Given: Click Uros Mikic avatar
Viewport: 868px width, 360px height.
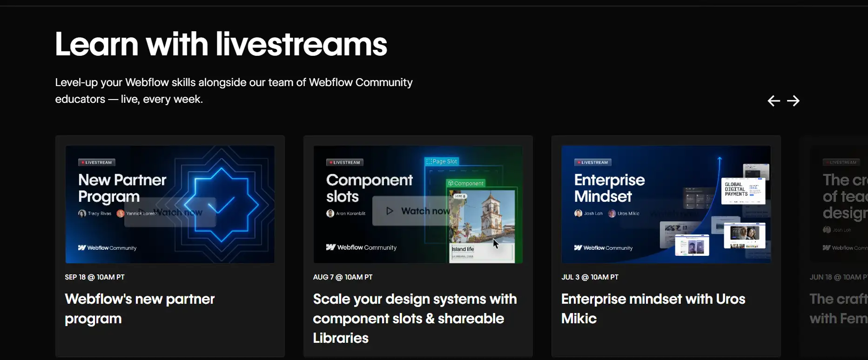Looking at the screenshot, I should click(x=612, y=213).
